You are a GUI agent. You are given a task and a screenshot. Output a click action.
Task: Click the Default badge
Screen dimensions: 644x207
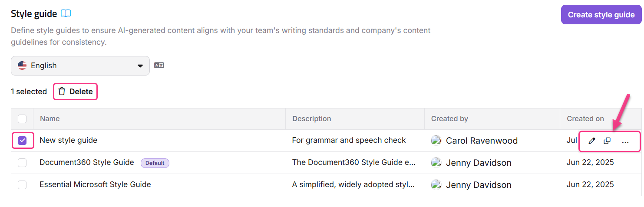tap(155, 163)
